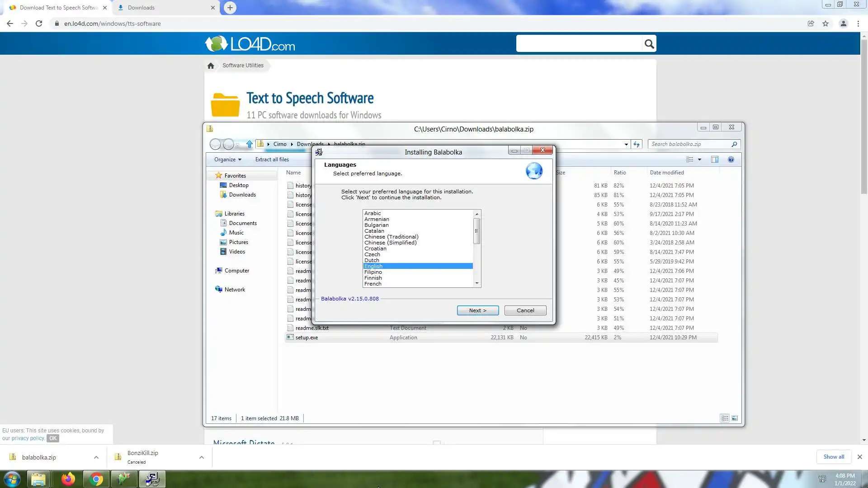The image size is (868, 488).
Task: Switch to the Downloads browser tab
Action: tap(141, 8)
